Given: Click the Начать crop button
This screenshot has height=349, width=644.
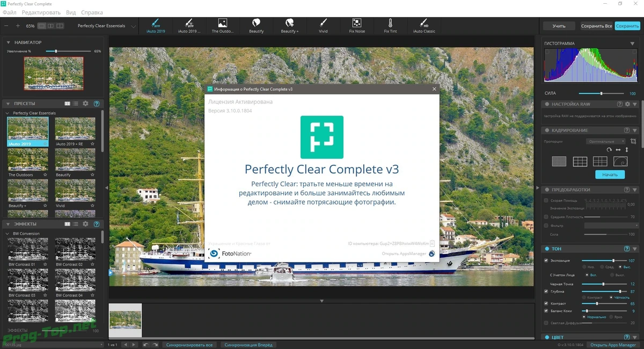Looking at the screenshot, I should (610, 174).
